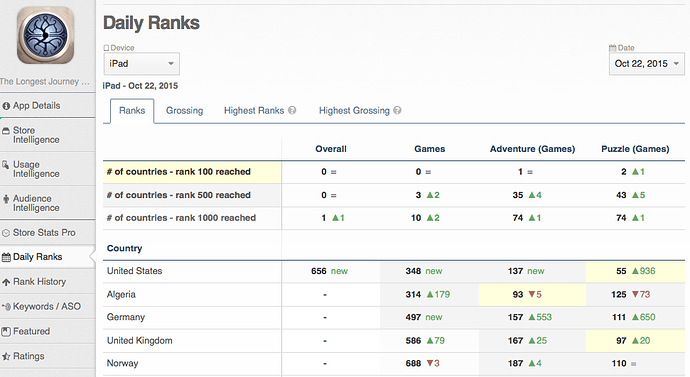Click The Longest Journey app icon

[x=45, y=36]
